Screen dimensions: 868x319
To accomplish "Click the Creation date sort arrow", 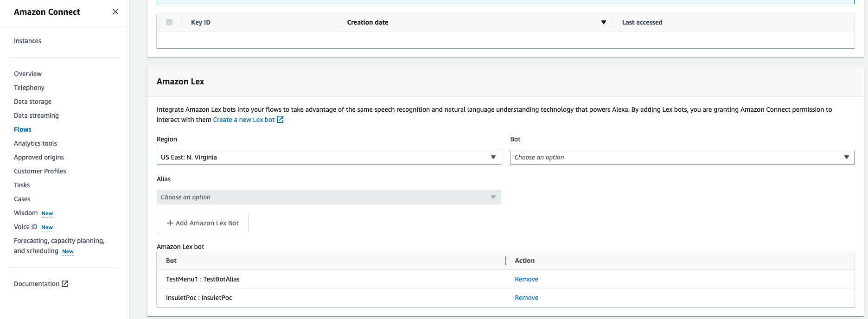I will coord(604,22).
